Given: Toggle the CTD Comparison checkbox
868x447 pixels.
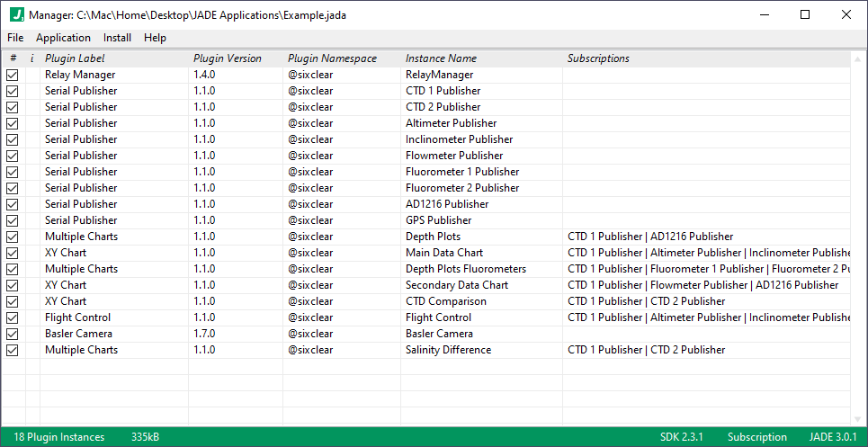Looking at the screenshot, I should coord(13,301).
